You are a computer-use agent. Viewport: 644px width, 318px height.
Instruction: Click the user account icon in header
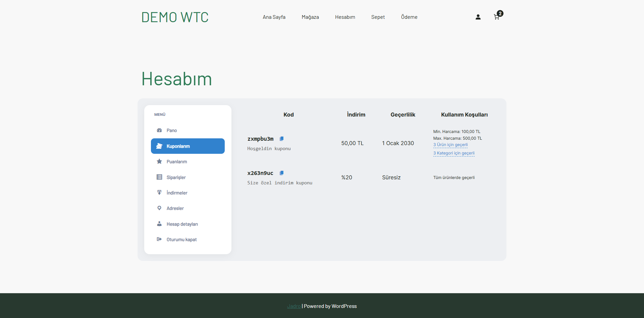[x=478, y=17]
